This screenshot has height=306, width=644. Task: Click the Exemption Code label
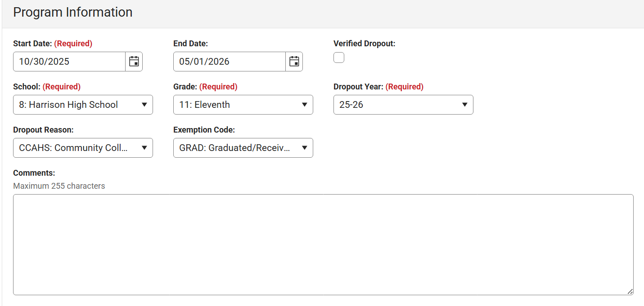204,130
